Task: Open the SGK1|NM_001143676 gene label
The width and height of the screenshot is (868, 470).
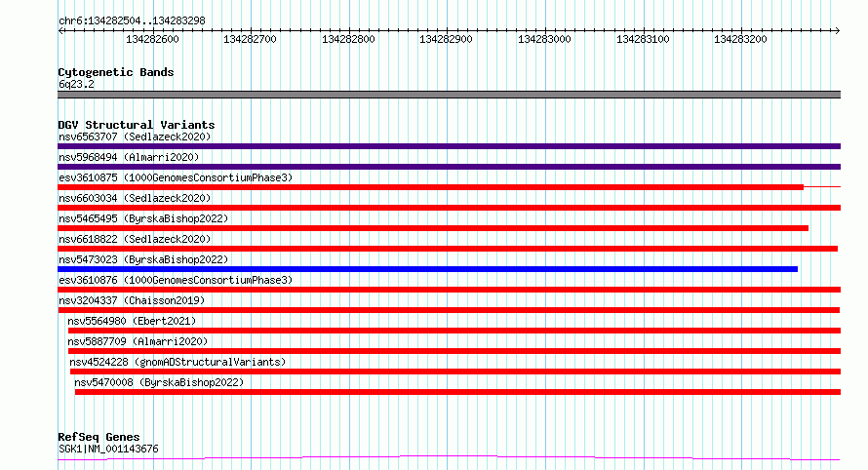Action: 108,449
